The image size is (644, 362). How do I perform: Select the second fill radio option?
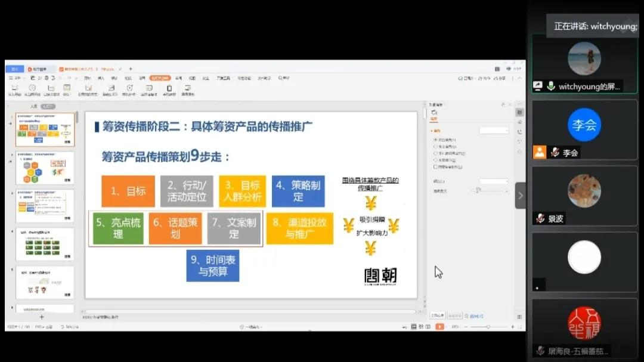click(436, 146)
